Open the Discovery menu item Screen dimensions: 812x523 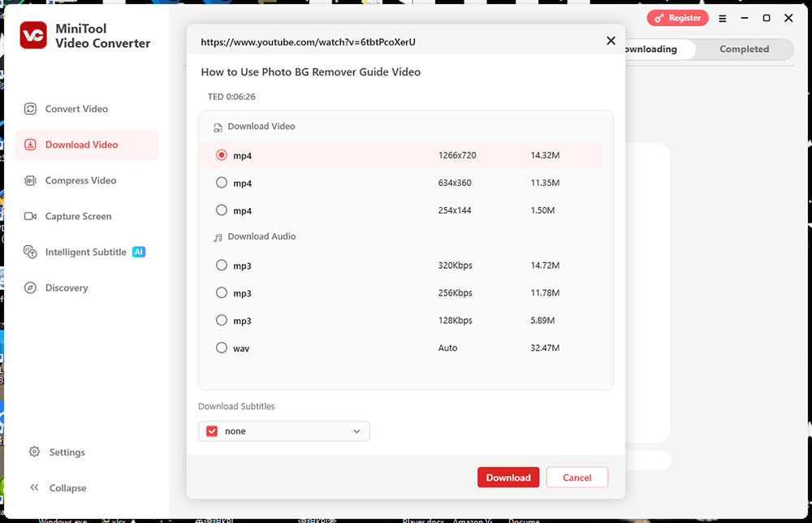point(87,288)
